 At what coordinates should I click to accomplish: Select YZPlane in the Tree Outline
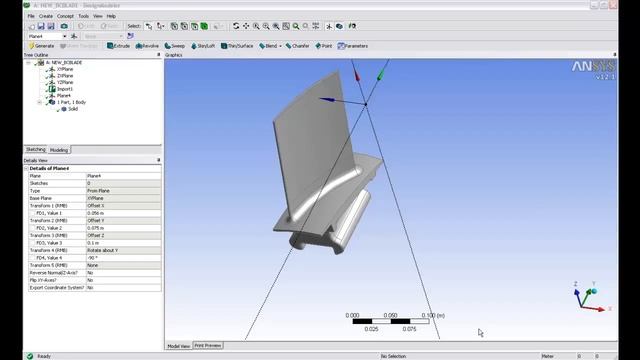[x=65, y=82]
